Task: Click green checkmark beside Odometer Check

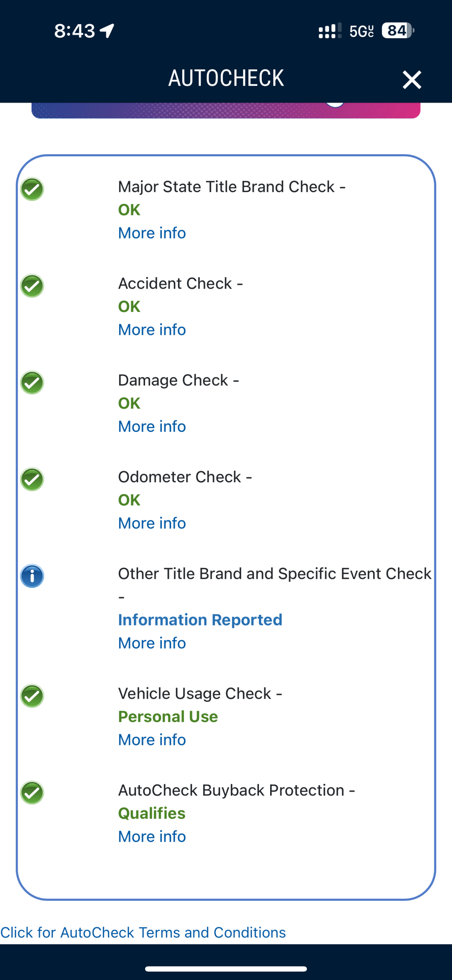Action: pyautogui.click(x=32, y=479)
